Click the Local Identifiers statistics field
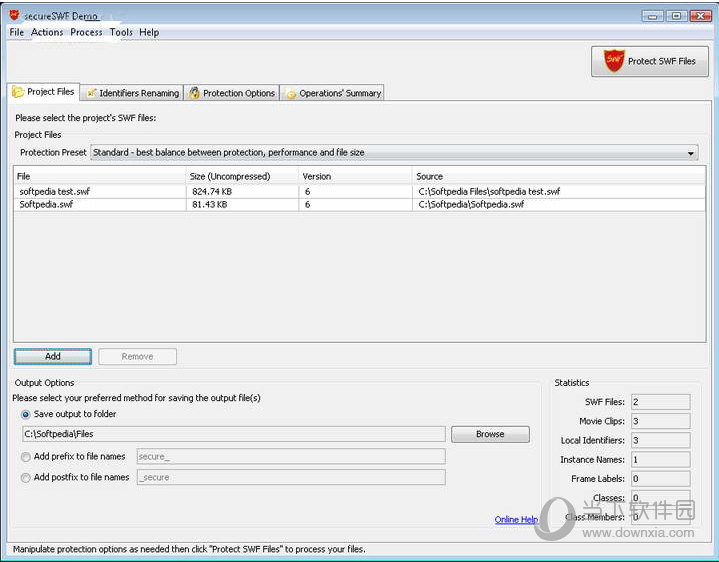The image size is (719, 562). [660, 441]
